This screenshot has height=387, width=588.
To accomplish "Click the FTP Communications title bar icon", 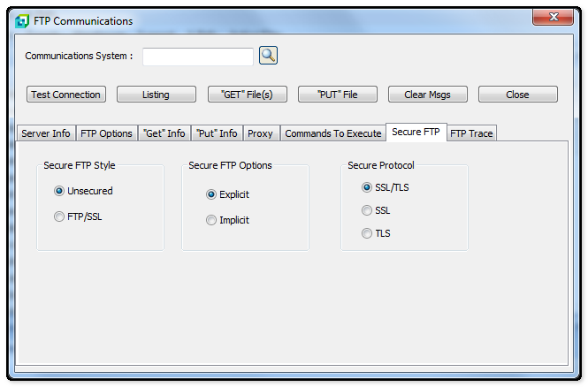I will tap(22, 21).
